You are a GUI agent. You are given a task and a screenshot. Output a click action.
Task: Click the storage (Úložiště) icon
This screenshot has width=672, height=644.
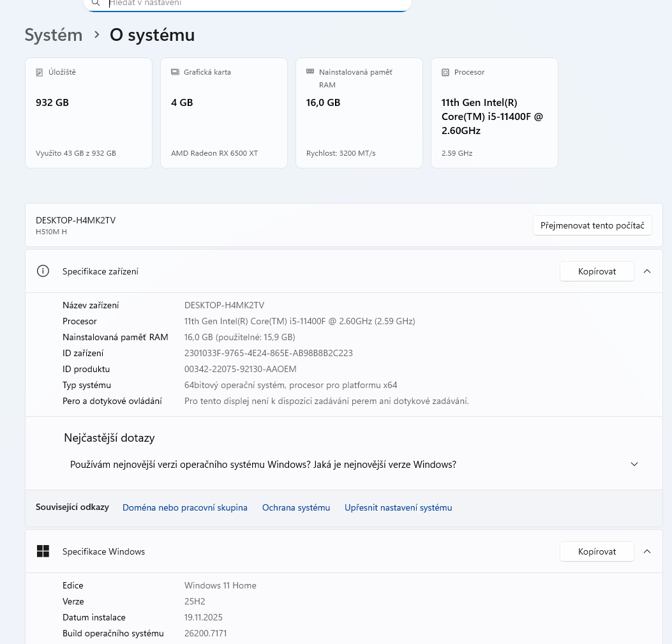[40, 72]
